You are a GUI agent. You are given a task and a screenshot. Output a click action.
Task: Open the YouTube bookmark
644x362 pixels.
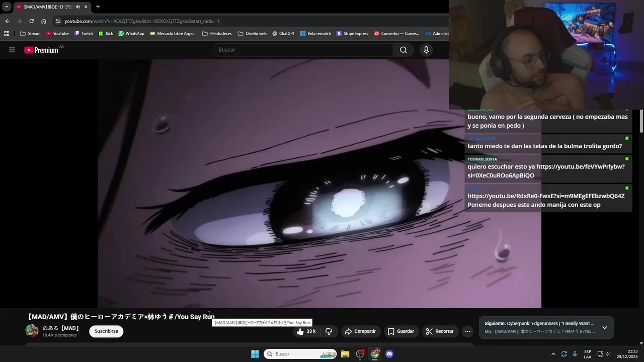(x=57, y=34)
